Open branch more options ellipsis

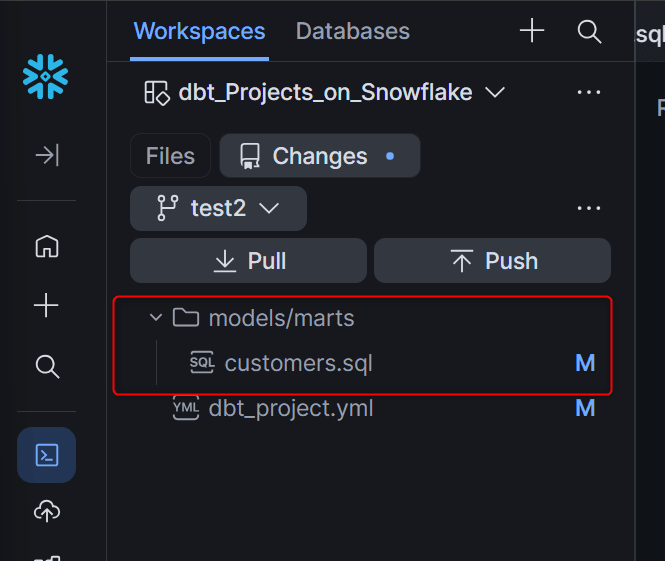click(589, 208)
